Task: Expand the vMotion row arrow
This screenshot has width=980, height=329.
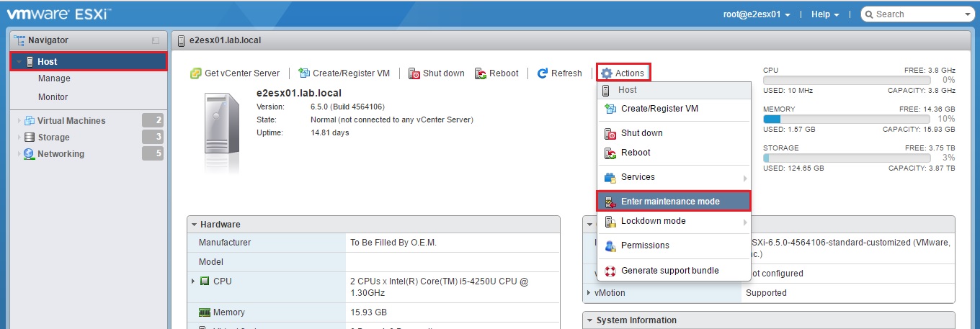Action: [589, 293]
